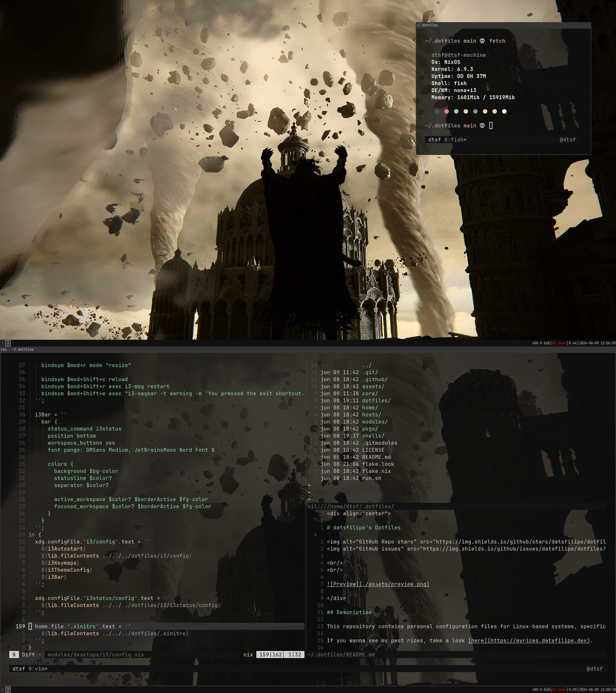This screenshot has height=693, width=616.
Task: Click the skull icon before the fetch command
Action: [482, 41]
